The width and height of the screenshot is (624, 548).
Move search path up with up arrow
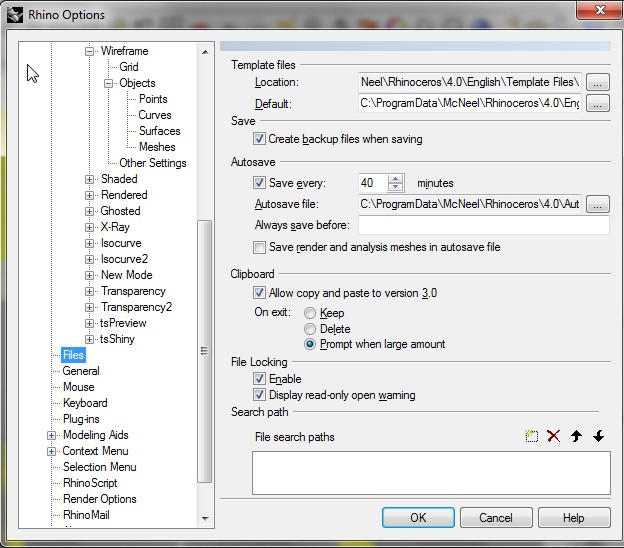click(576, 436)
